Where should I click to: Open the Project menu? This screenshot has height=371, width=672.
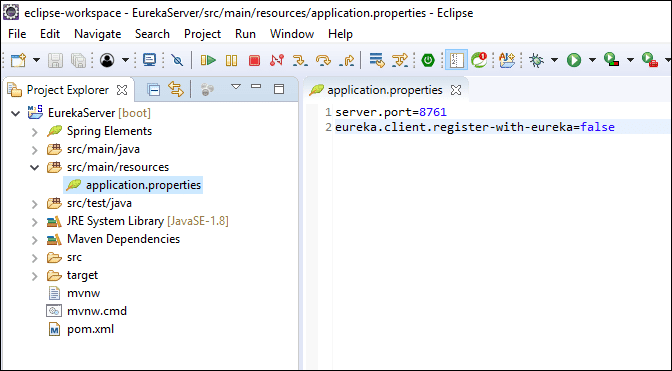[202, 34]
